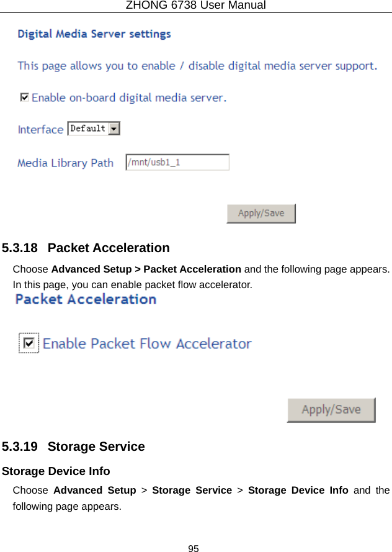
Task: Click the Enable on-board digital media server label text
Action: click(129, 97)
